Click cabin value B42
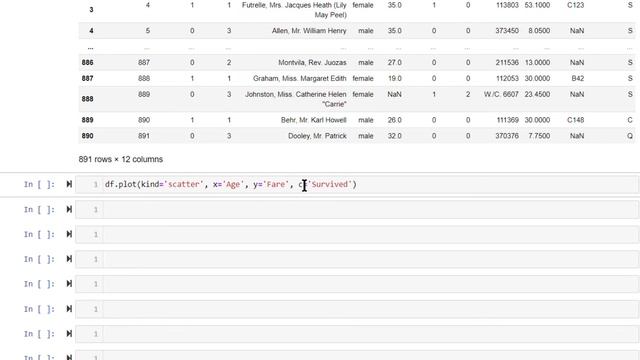 578,78
